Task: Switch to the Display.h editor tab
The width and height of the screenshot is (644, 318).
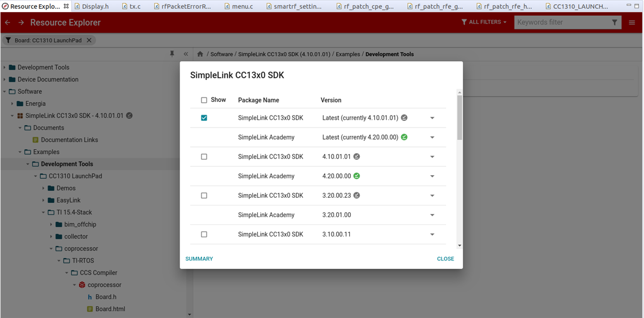Action: pyautogui.click(x=92, y=6)
